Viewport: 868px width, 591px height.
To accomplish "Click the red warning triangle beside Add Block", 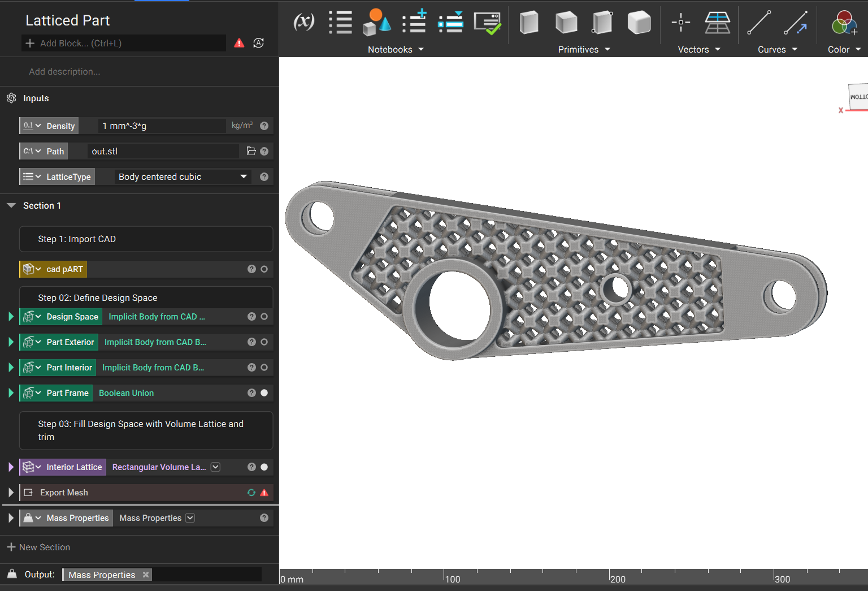I will pyautogui.click(x=240, y=43).
